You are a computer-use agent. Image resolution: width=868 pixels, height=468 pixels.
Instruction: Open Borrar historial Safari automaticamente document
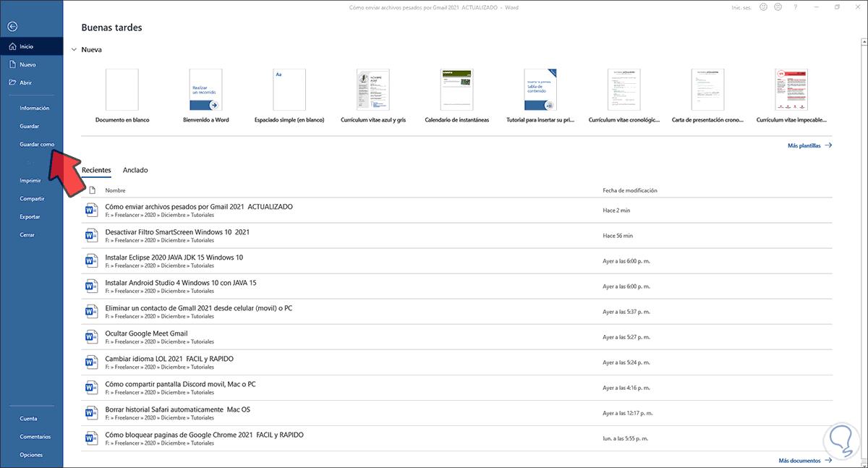(457, 413)
